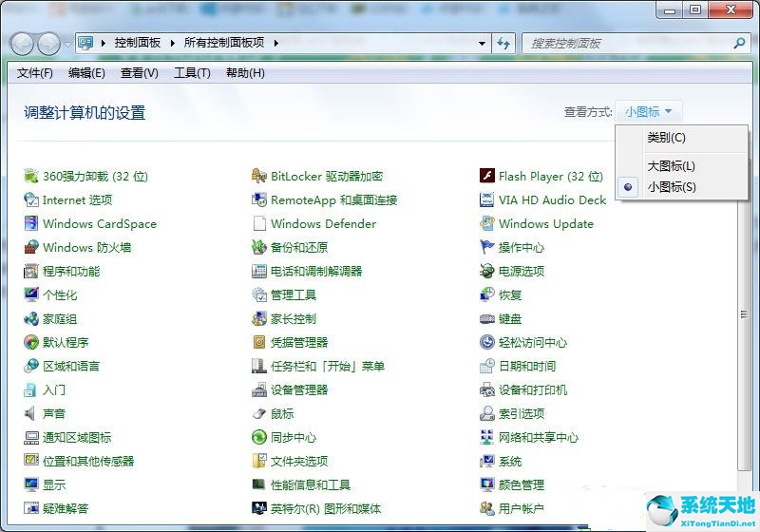Click the 家庭组 icon
760x532 pixels.
(x=31, y=318)
